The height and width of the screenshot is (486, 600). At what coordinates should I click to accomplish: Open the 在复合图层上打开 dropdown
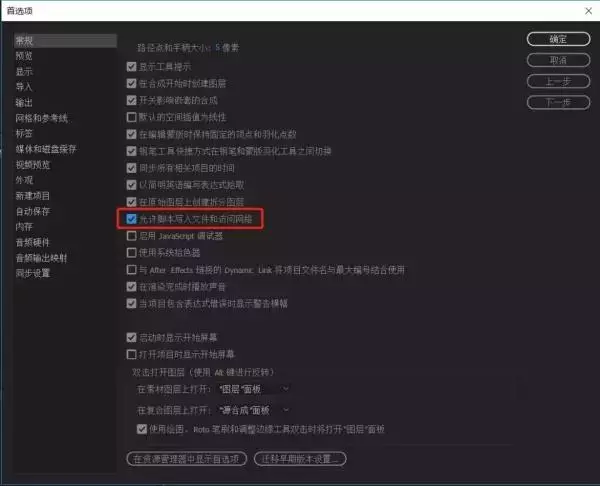(253, 410)
